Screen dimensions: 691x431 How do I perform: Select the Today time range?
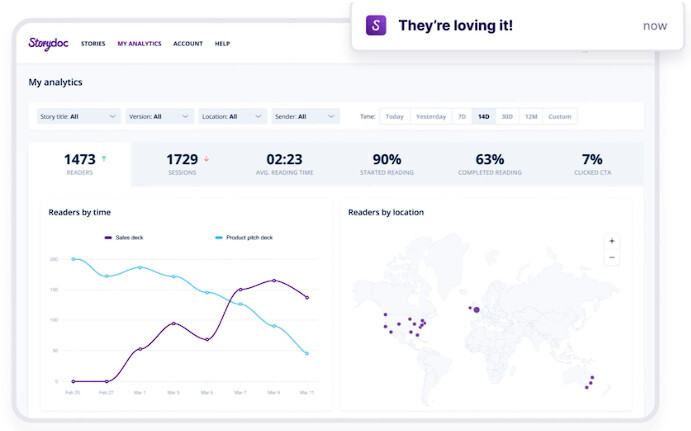point(394,117)
